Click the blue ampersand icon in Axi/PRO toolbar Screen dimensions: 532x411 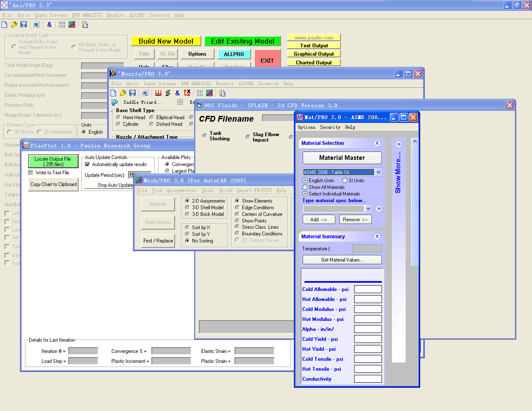pos(49,24)
